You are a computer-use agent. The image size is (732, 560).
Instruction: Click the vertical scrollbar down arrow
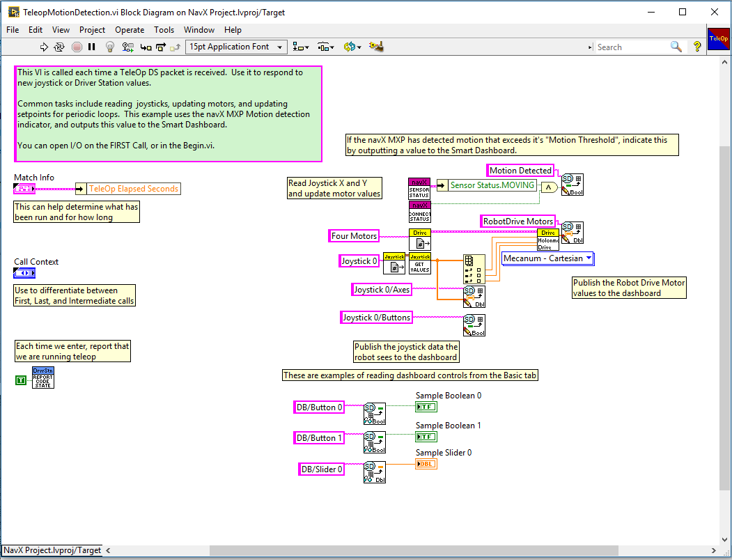pos(724,539)
